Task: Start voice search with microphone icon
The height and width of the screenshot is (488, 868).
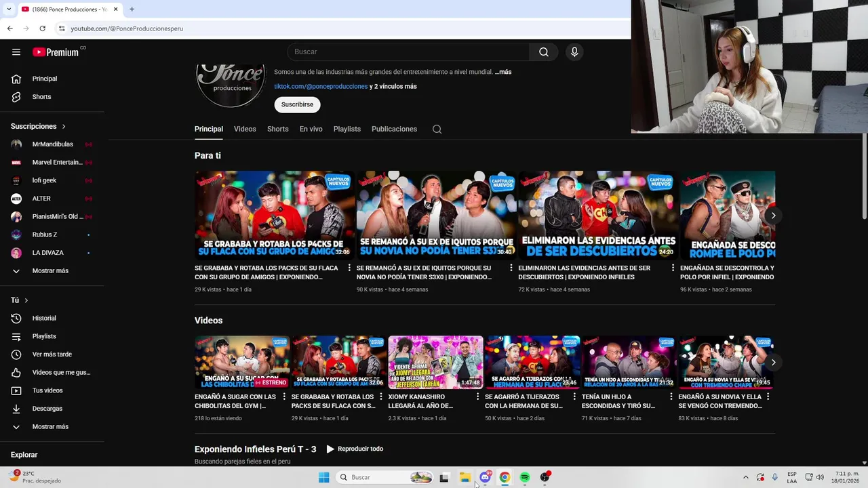Action: coord(574,52)
